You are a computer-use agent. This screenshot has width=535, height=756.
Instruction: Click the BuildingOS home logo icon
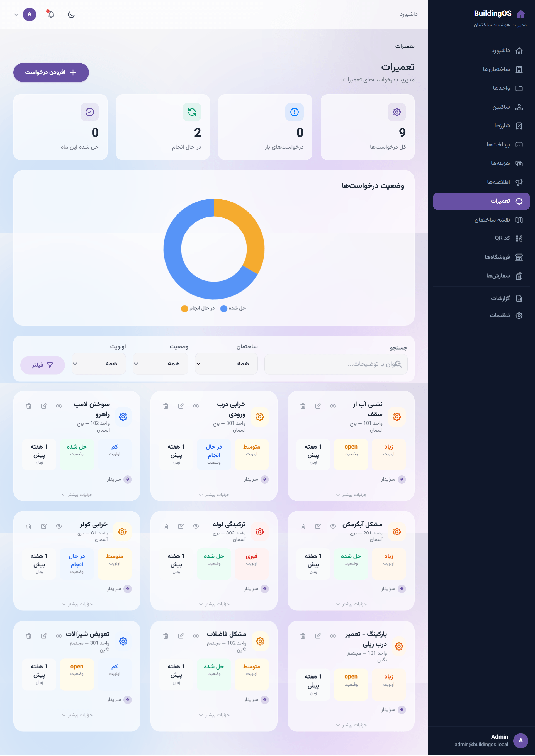(x=521, y=14)
